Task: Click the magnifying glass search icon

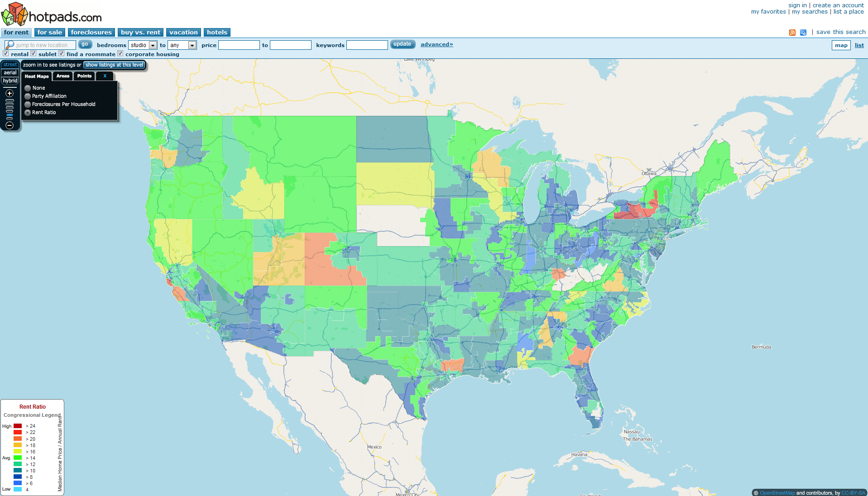Action: [10, 45]
